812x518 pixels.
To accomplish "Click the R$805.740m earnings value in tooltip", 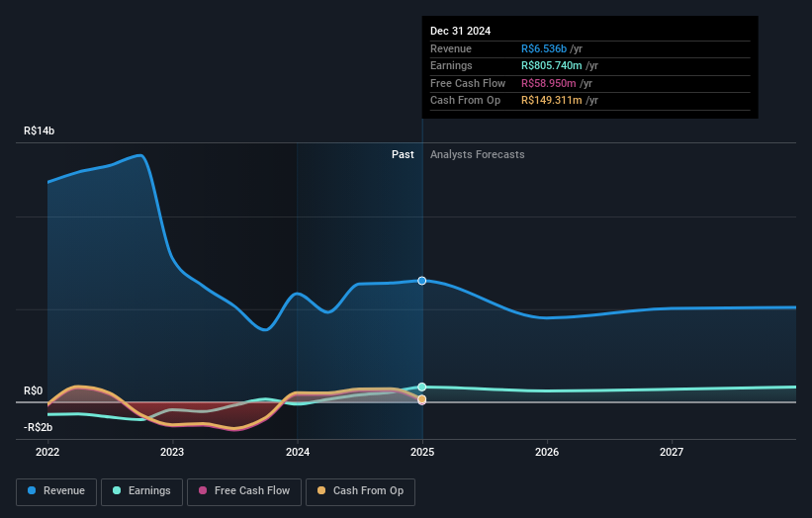I will pos(552,65).
